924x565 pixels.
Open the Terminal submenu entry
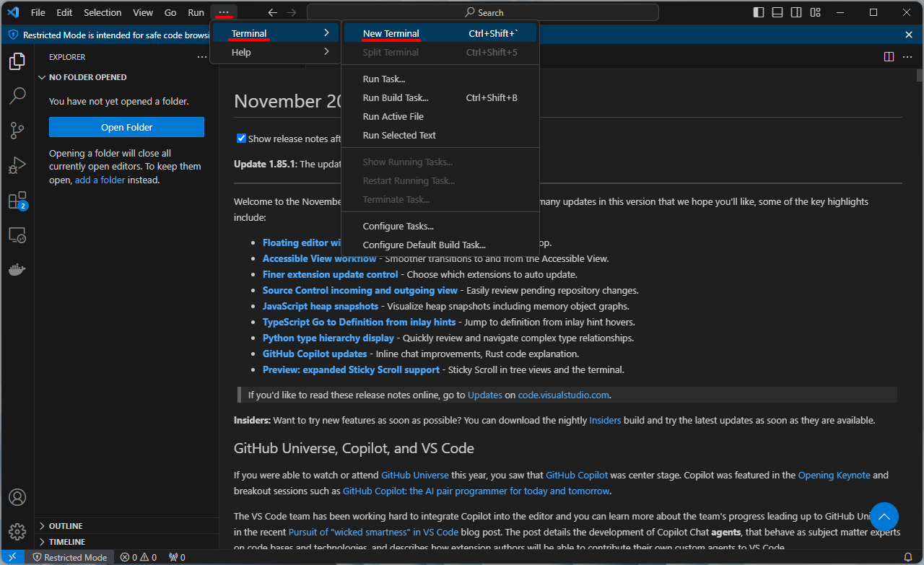click(x=274, y=33)
